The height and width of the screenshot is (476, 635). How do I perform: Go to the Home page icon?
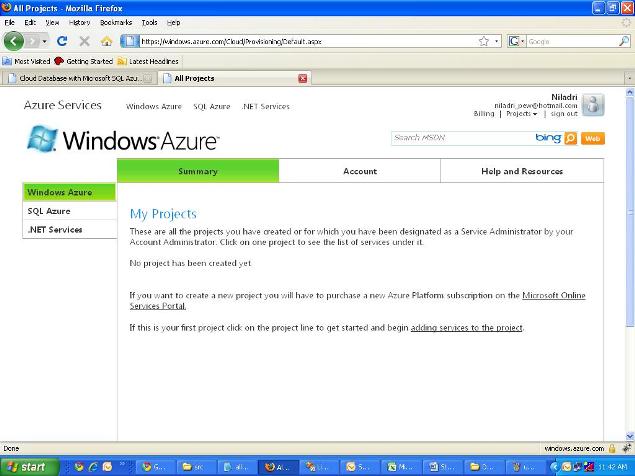pyautogui.click(x=107, y=41)
